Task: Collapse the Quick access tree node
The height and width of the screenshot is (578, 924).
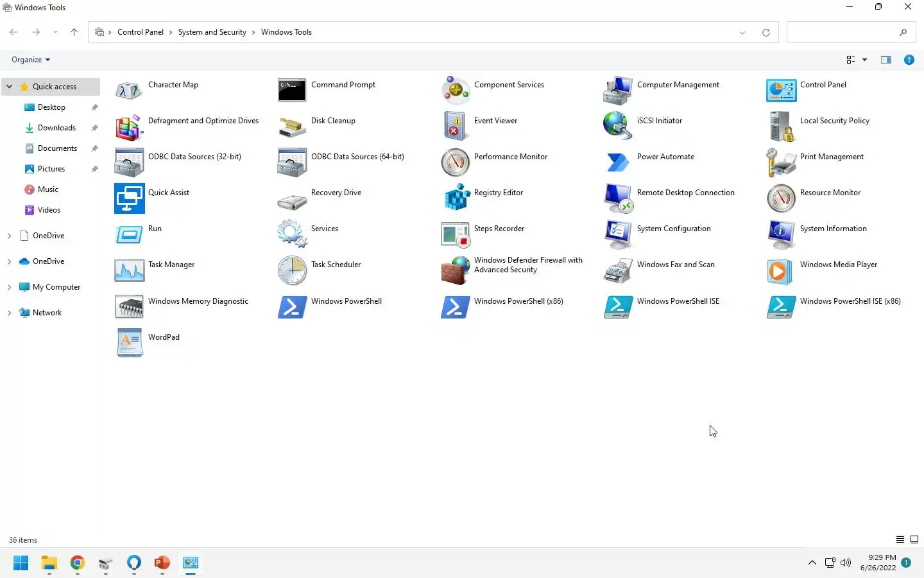Action: click(10, 87)
